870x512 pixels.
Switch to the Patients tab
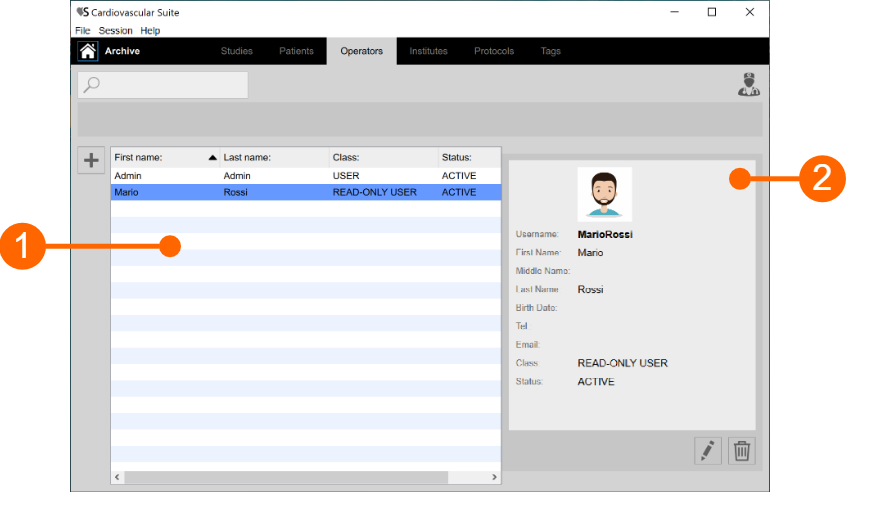pos(296,51)
